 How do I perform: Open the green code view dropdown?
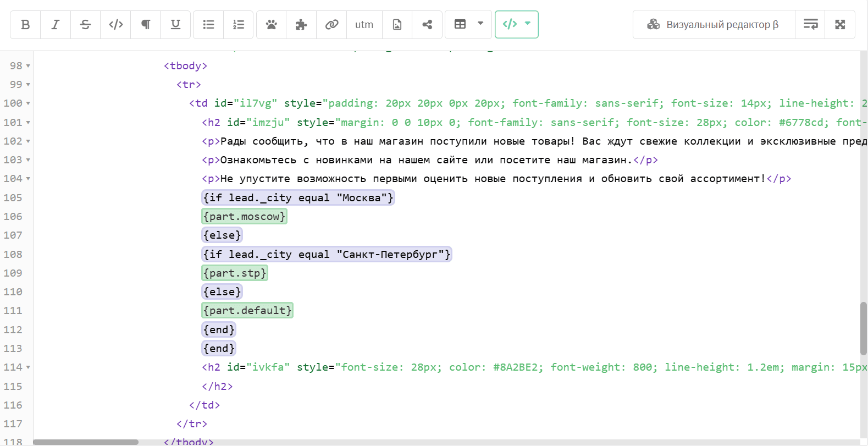[517, 25]
